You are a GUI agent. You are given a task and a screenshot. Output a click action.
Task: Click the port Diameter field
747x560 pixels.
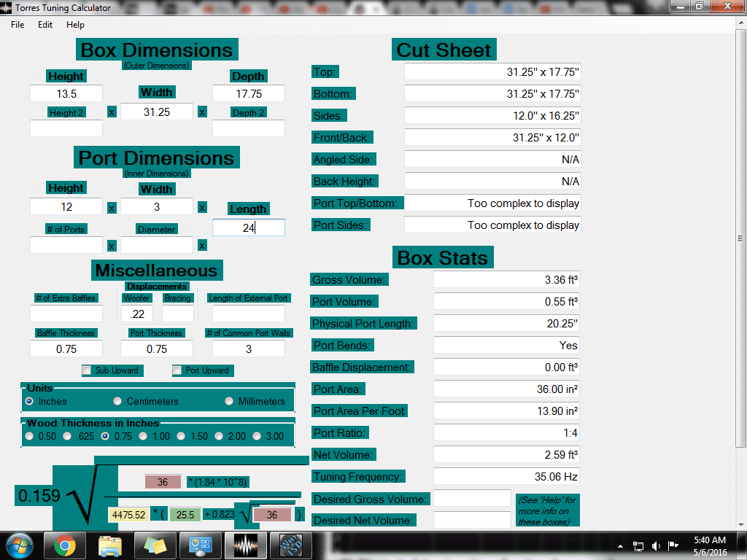coord(157,245)
